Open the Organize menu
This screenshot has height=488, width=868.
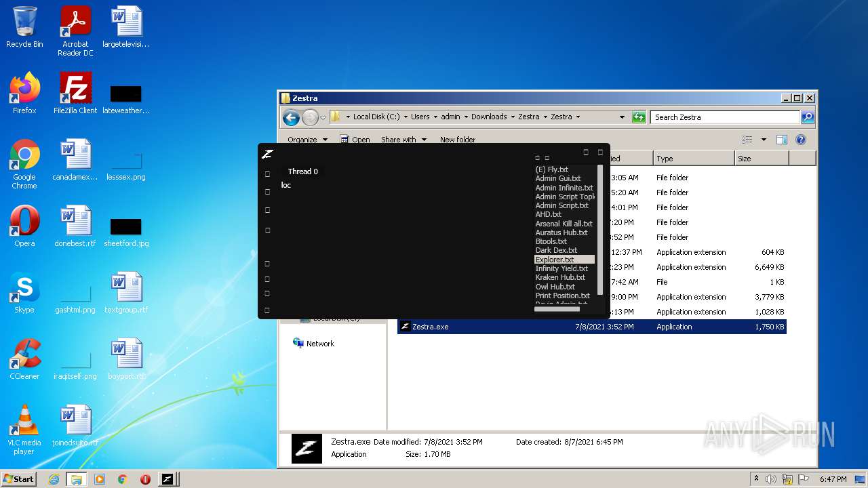click(307, 140)
